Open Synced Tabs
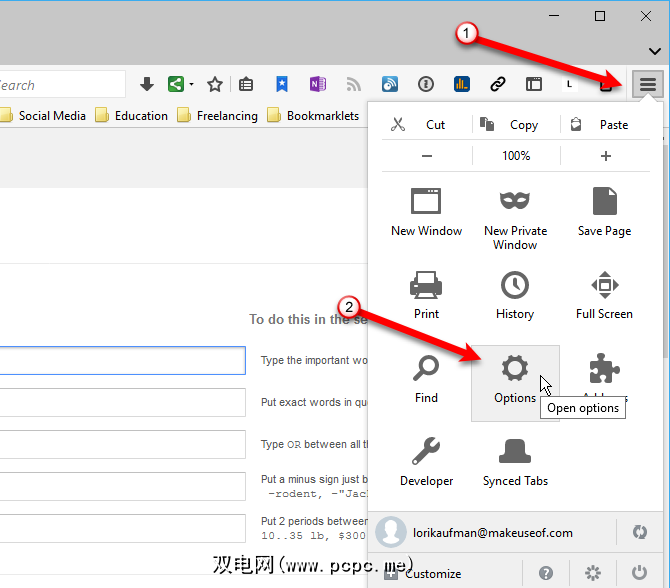Screen dimensions: 670x588 tap(515, 462)
